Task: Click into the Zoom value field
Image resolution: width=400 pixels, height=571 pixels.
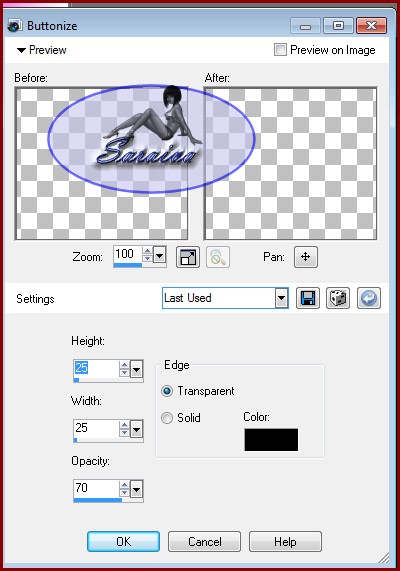Action: coord(128,254)
